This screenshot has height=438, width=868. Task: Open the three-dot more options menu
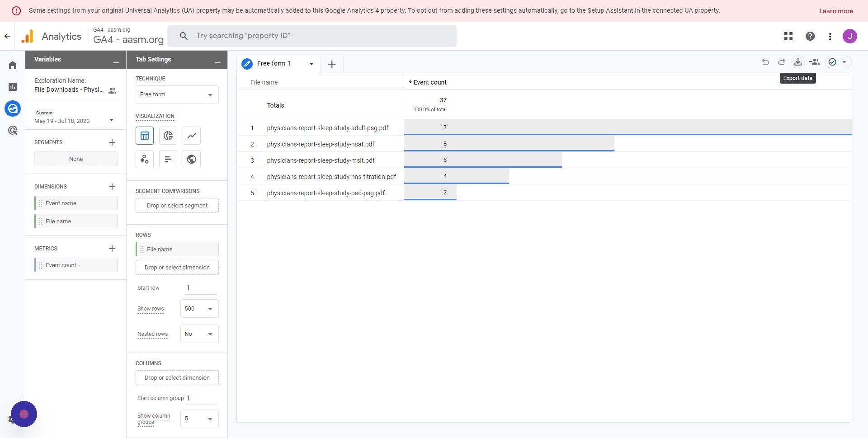tap(830, 36)
